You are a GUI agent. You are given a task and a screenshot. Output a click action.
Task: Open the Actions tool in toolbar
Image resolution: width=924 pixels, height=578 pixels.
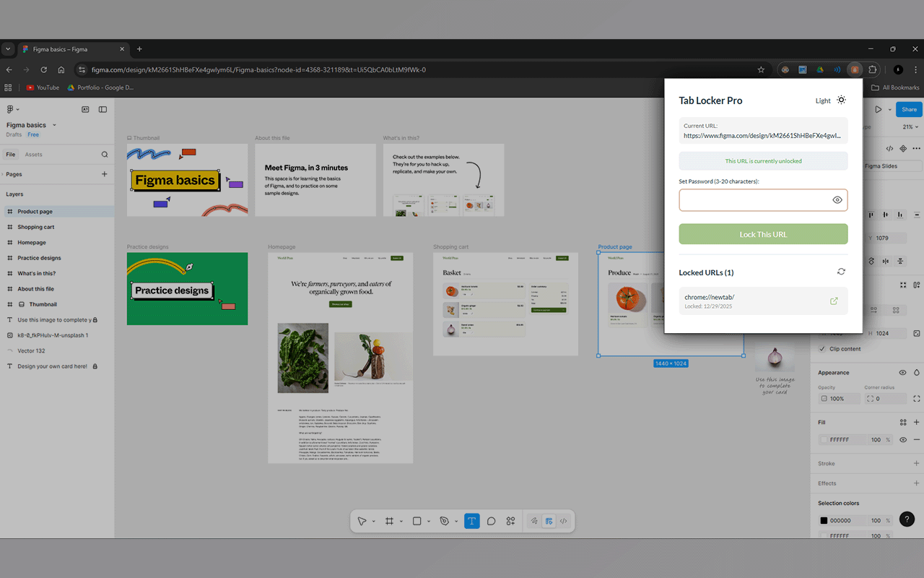click(x=510, y=521)
